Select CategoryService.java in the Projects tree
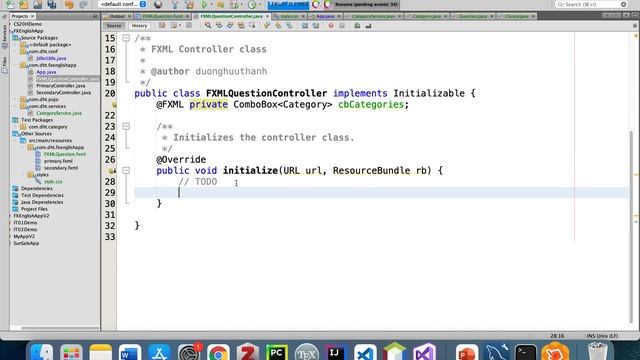The image size is (640, 360). tap(59, 113)
